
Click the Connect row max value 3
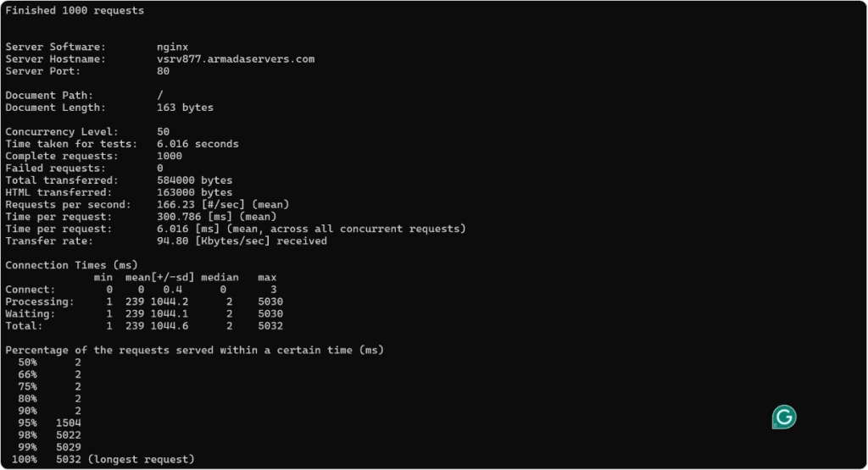[274, 290]
